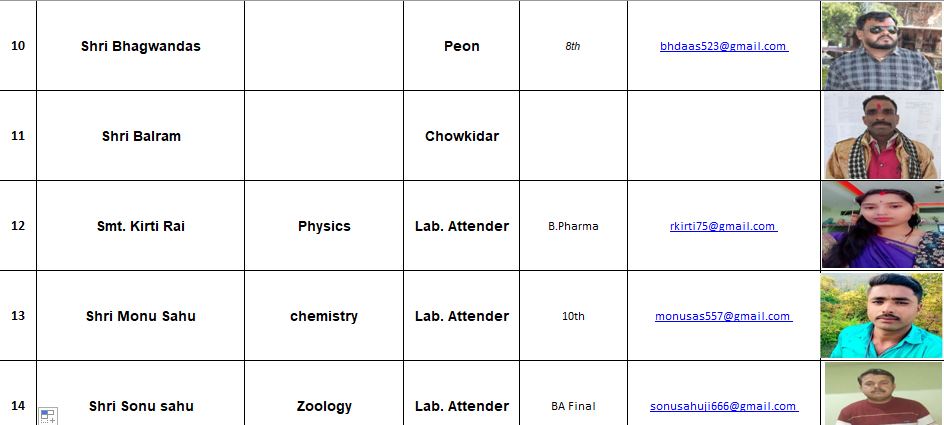Select the "Shri Bhagwandas" name cell
This screenshot has height=425, width=944.
click(x=141, y=46)
